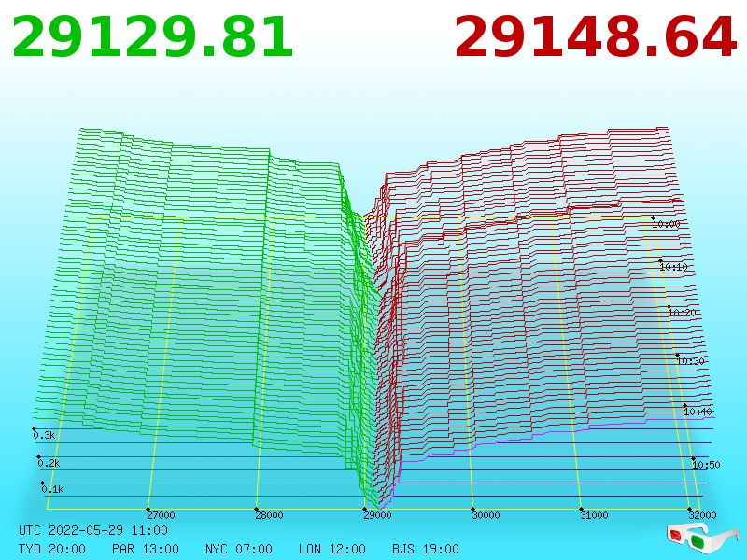The width and height of the screenshot is (747, 560).
Task: Click the PAR 13:00 clock
Action: 146,549
